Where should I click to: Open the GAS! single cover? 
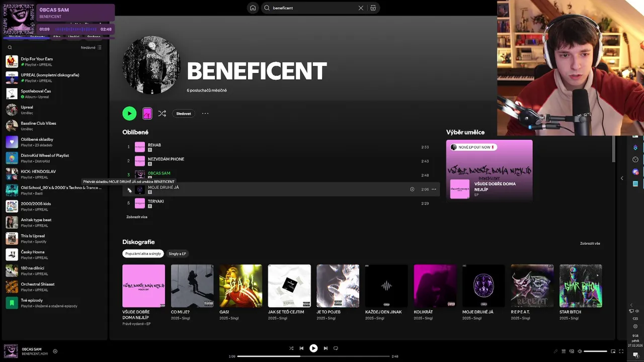pyautogui.click(x=240, y=286)
